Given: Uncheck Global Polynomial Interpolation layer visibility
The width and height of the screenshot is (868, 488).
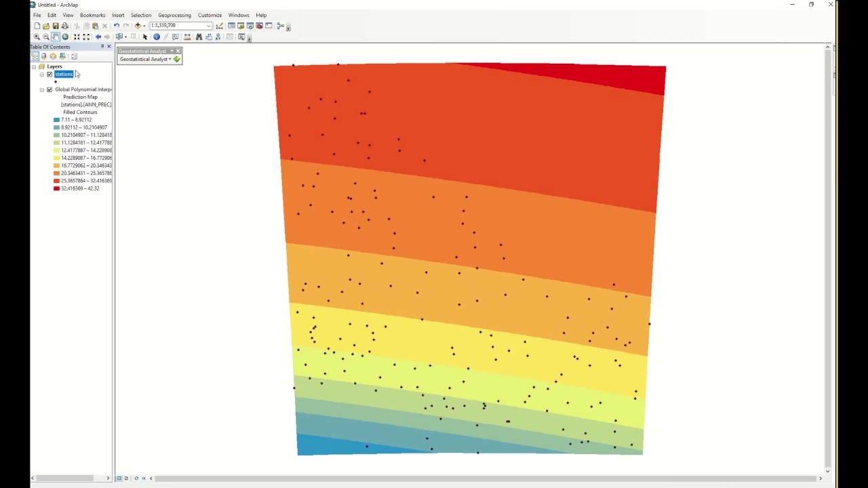Looking at the screenshot, I should coord(50,89).
